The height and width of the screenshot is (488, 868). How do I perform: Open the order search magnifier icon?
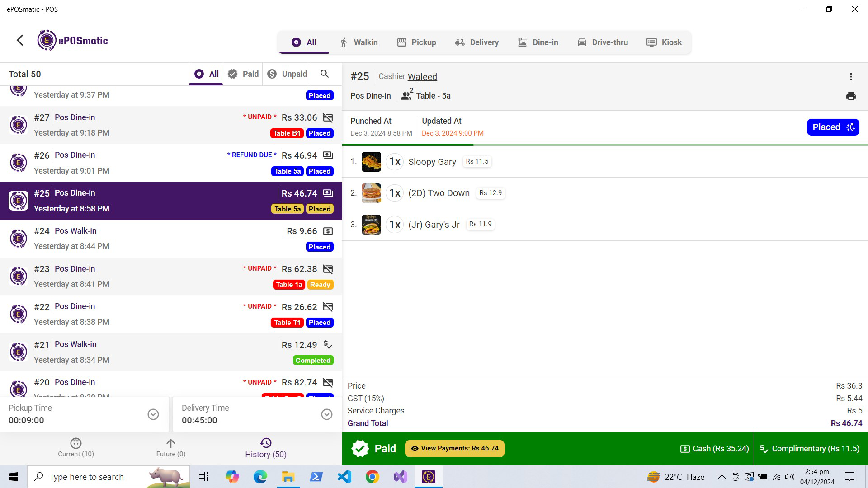[325, 74]
